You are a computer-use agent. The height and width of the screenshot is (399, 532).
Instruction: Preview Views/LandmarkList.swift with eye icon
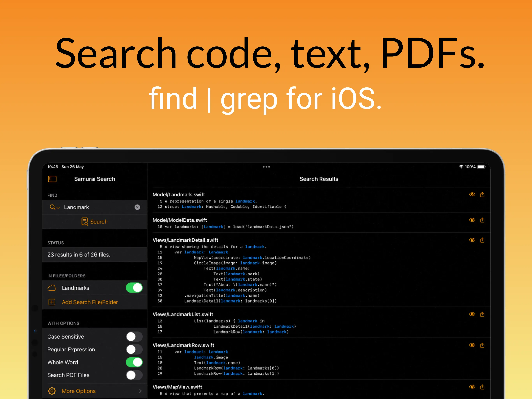(x=472, y=314)
